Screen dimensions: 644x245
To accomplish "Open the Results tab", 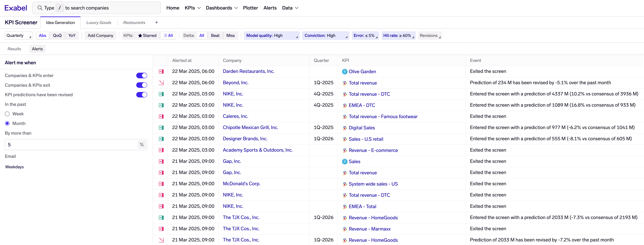I will (x=14, y=49).
